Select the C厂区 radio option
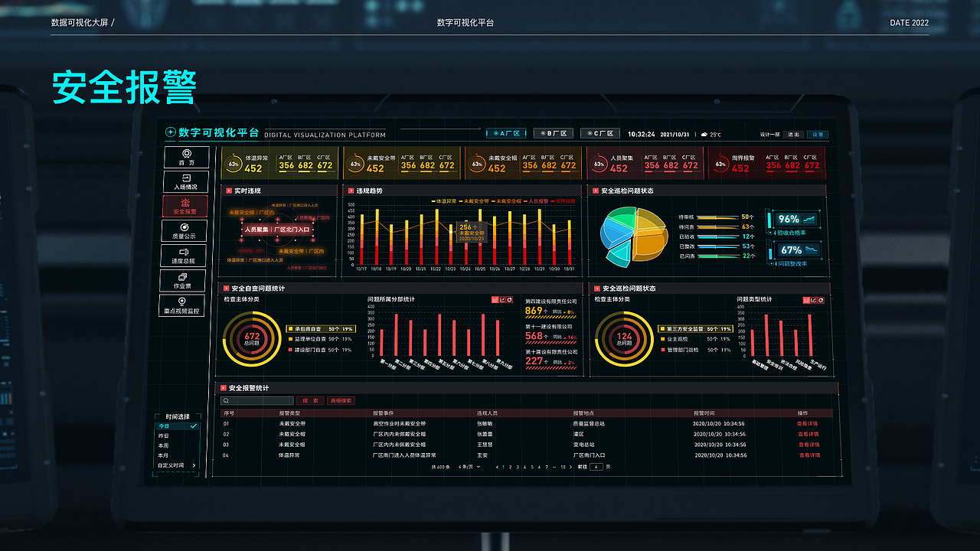The image size is (980, 551). tap(599, 134)
